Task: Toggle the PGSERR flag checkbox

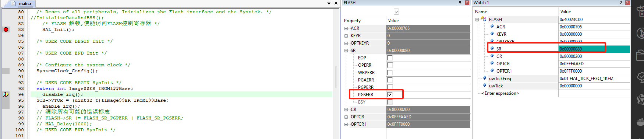Action: pos(390,95)
